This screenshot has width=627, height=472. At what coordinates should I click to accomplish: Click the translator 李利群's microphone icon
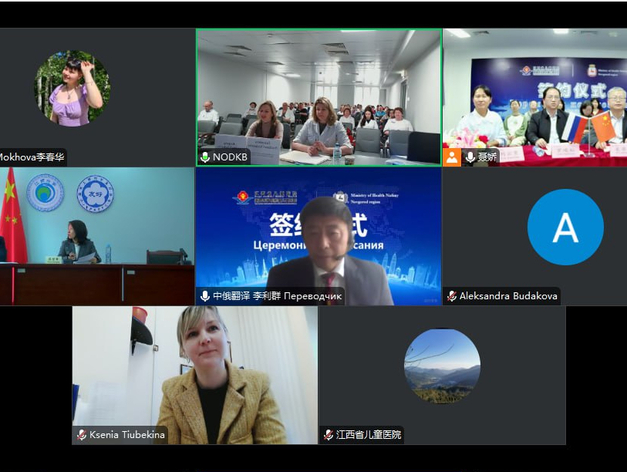pyautogui.click(x=205, y=296)
